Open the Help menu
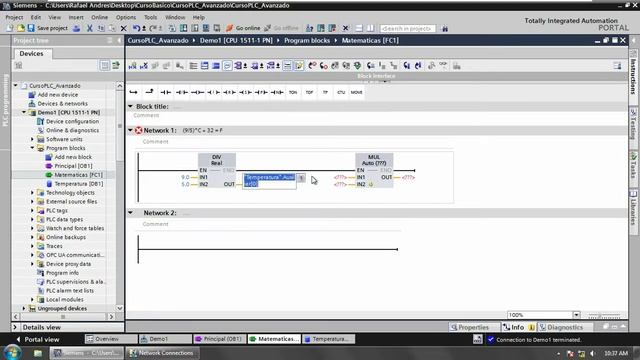 pyautogui.click(x=198, y=17)
